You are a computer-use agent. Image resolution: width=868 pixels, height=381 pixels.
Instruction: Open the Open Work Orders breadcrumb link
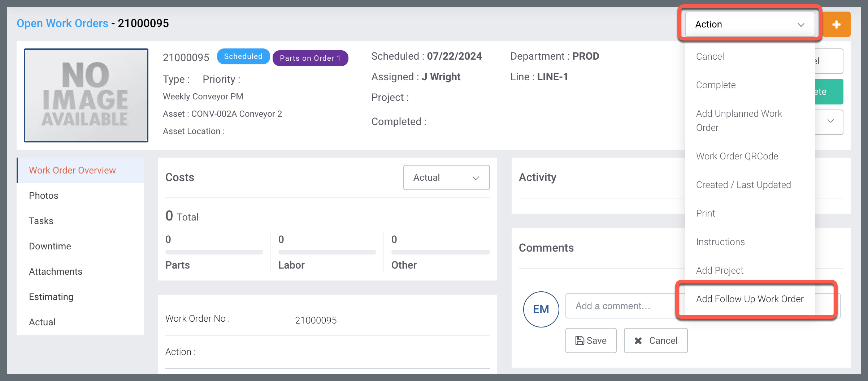62,23
